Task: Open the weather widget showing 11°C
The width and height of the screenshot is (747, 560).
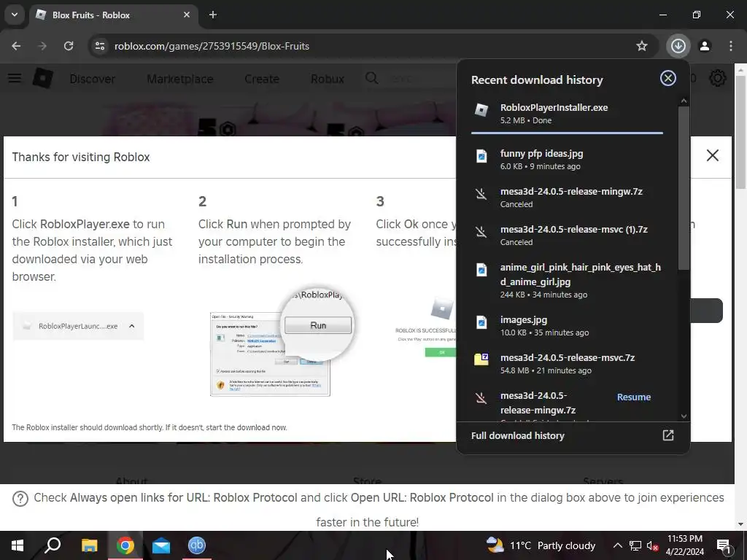Action: tap(541, 545)
